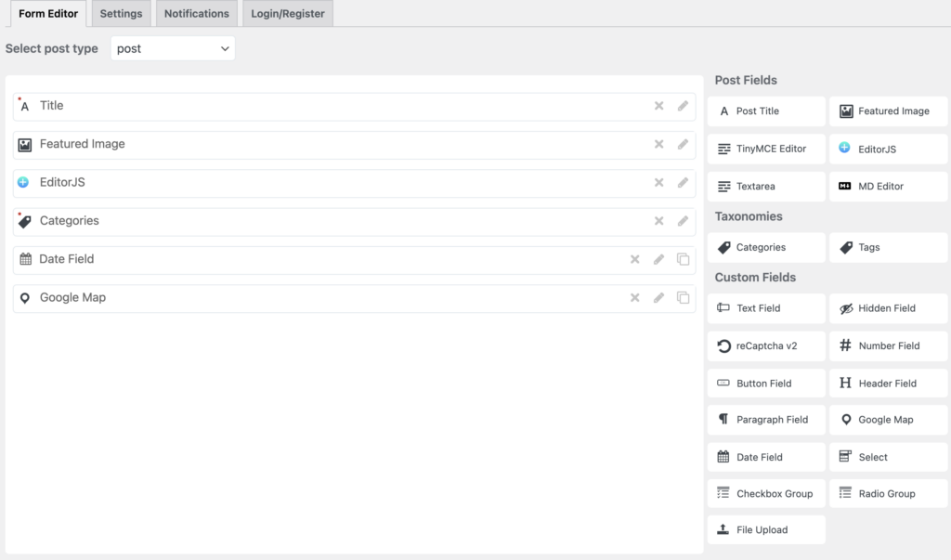Add a Hidden Field to the form
This screenshot has height=560, width=951.
click(x=888, y=308)
